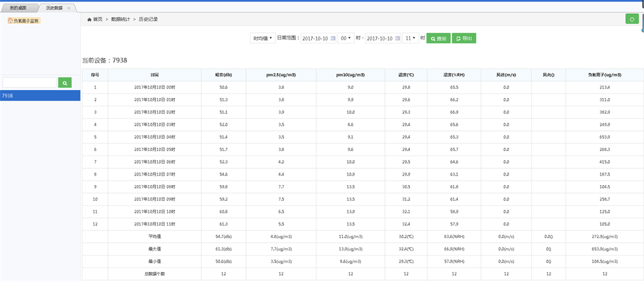Click the green refresh icon button

point(632,20)
